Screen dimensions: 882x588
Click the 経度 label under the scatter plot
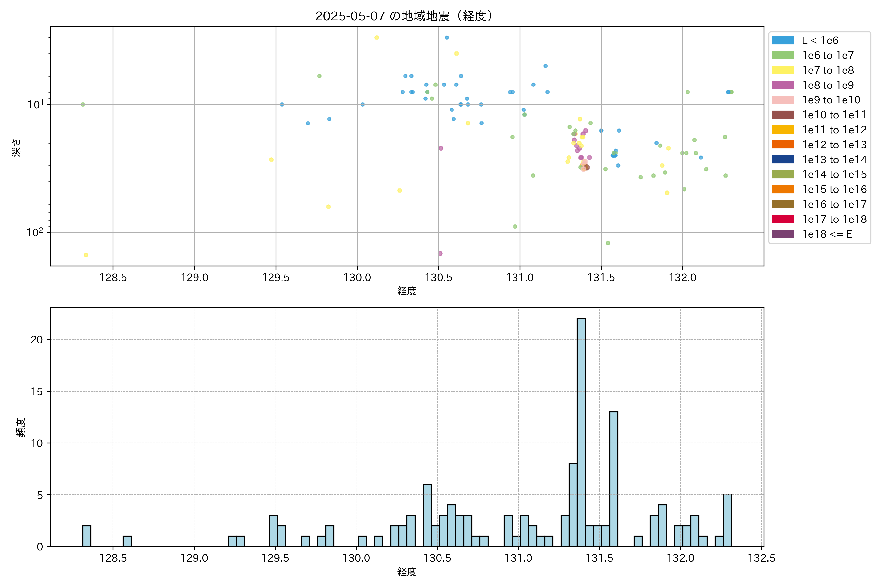point(407,291)
